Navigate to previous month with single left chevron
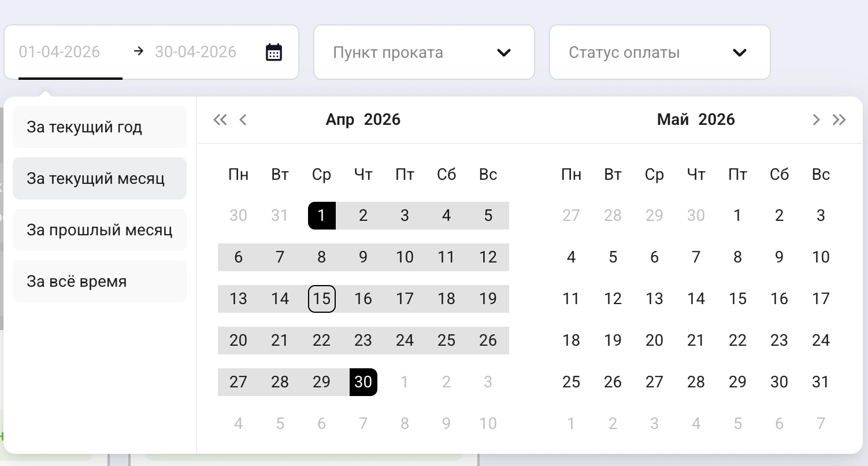 tap(243, 120)
